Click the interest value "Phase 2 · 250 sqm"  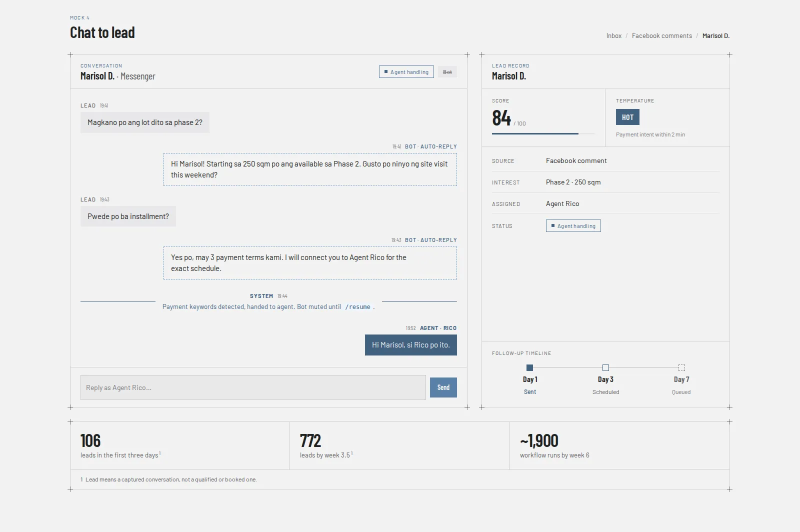click(x=573, y=182)
